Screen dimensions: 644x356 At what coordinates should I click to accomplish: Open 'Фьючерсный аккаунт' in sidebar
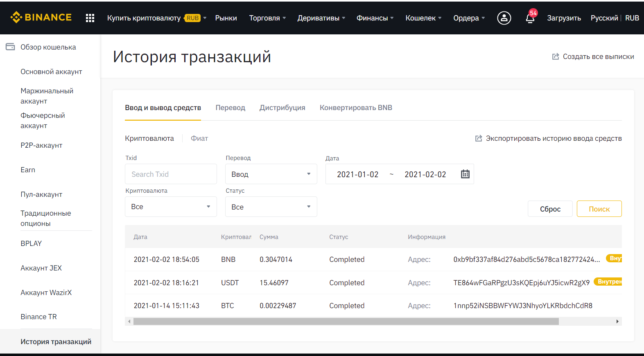pos(43,120)
